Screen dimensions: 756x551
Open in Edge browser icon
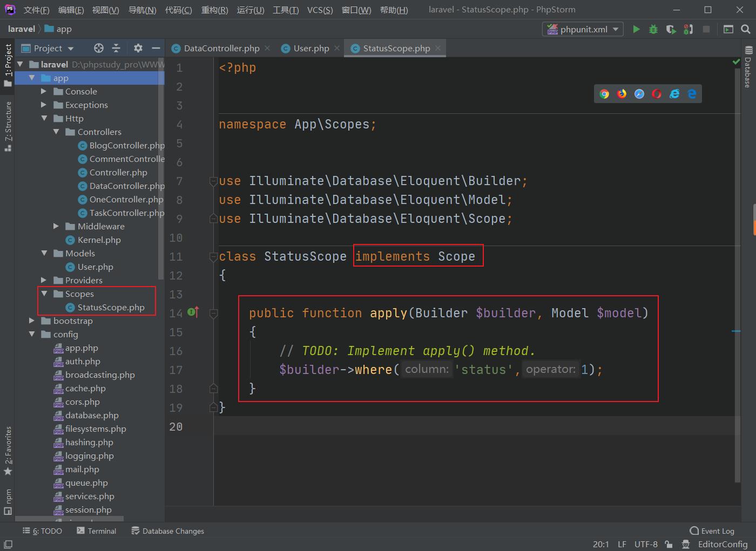(692, 94)
